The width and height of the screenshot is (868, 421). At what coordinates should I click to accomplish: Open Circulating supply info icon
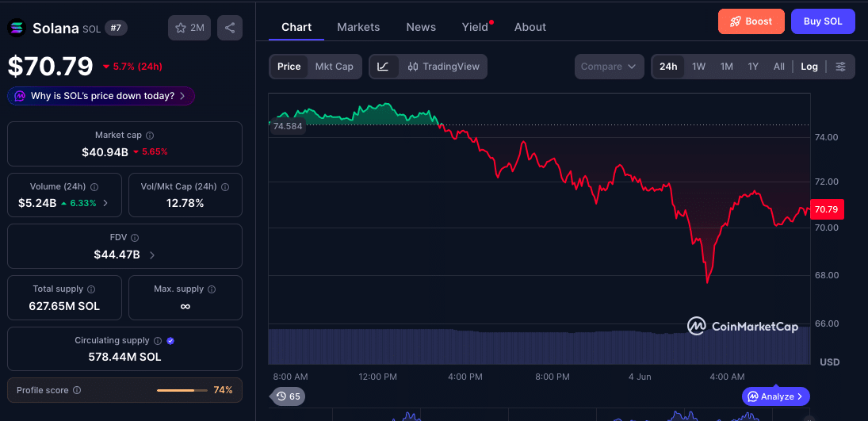(x=158, y=341)
